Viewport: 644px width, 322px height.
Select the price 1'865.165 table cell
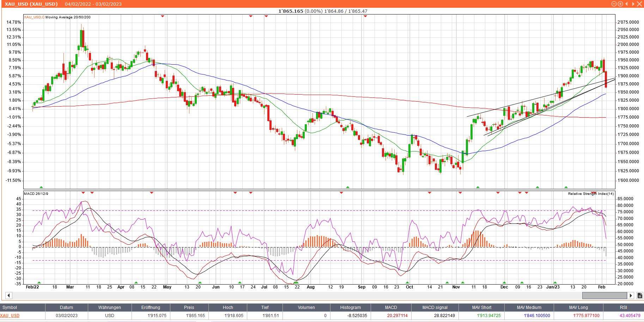189,316
